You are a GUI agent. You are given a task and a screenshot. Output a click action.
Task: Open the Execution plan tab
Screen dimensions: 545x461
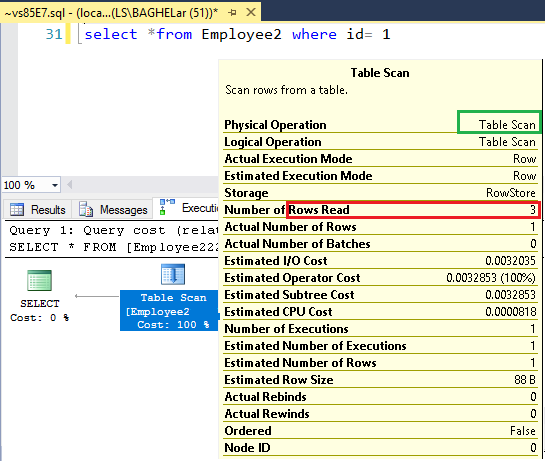point(188,208)
